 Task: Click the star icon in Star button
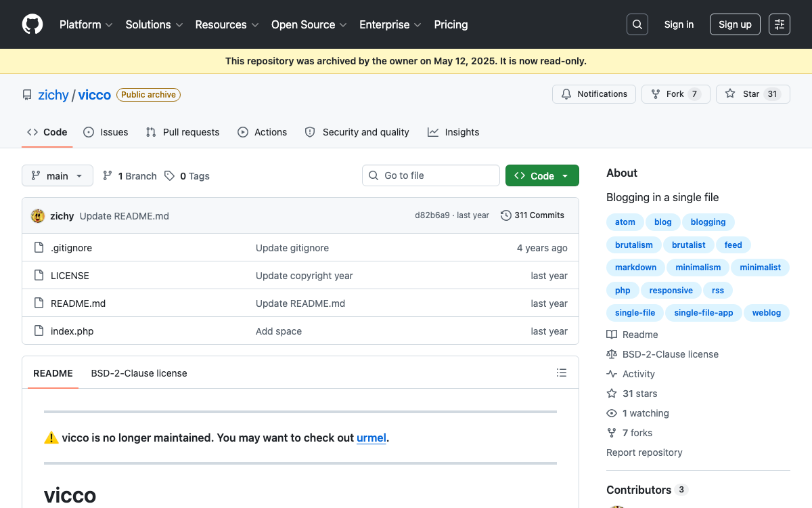(730, 94)
